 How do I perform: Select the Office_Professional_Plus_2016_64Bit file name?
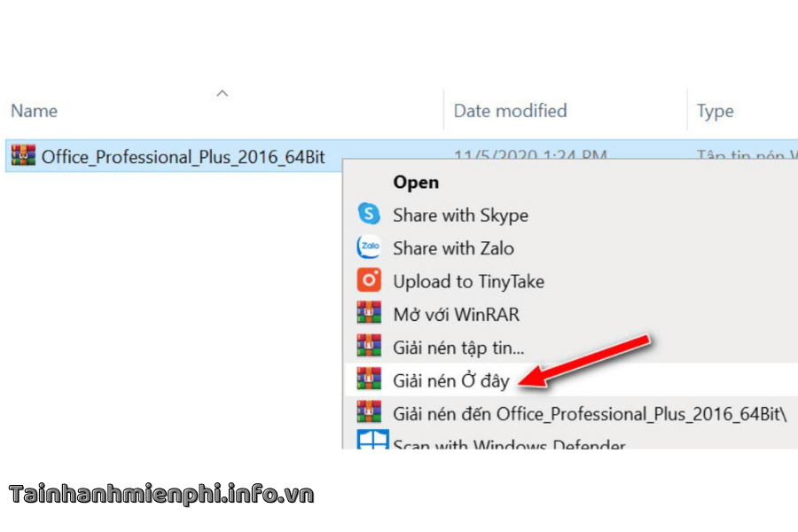pos(183,158)
